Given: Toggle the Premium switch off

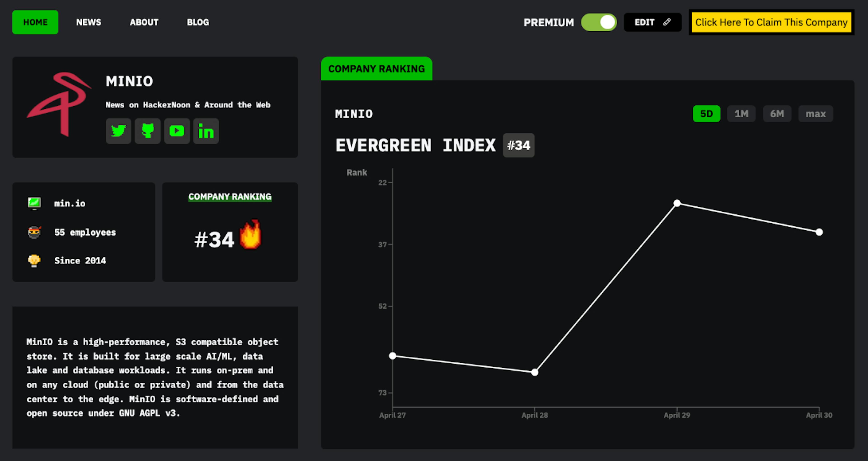Looking at the screenshot, I should pos(599,23).
